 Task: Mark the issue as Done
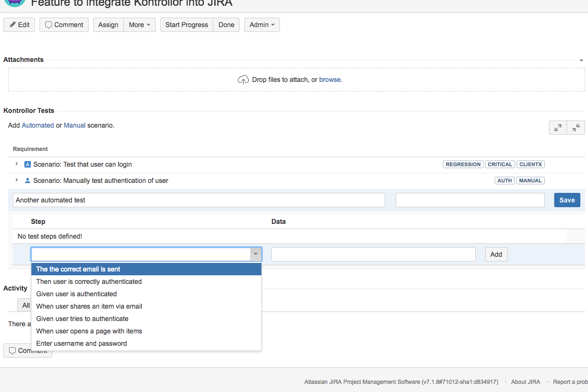tap(227, 25)
